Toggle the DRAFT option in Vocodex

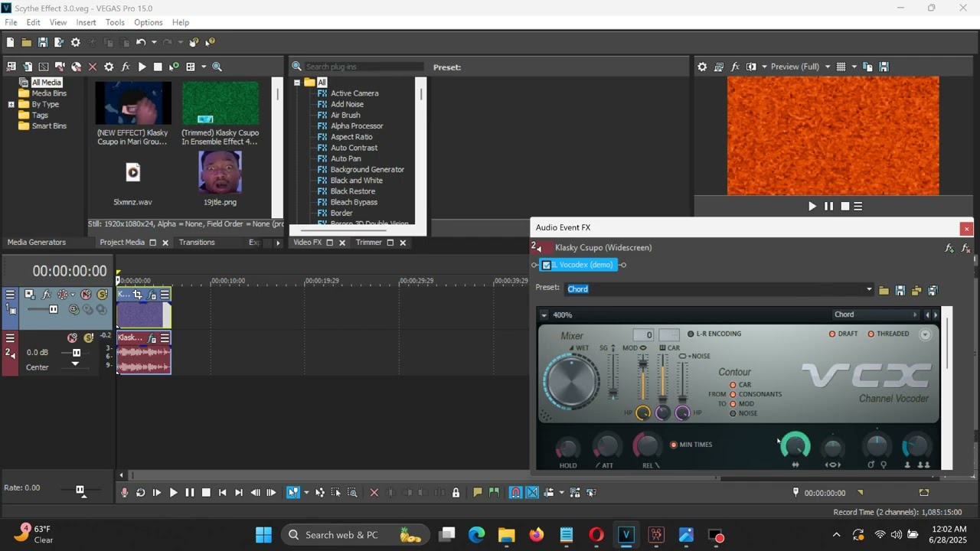832,334
